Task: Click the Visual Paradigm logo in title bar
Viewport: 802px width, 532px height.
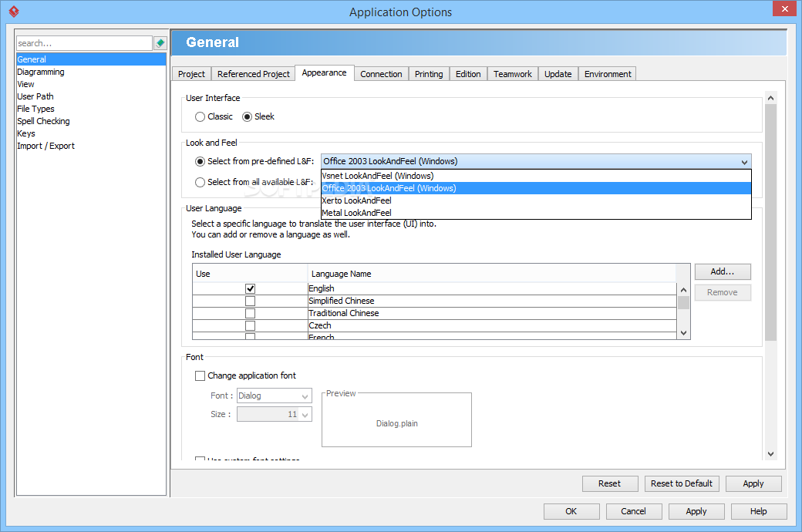Action: 14,12
